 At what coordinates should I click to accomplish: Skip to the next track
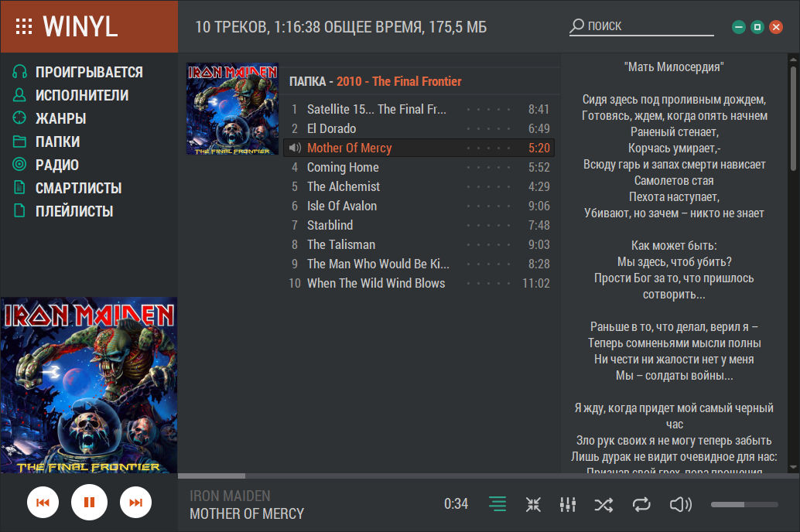(x=135, y=503)
